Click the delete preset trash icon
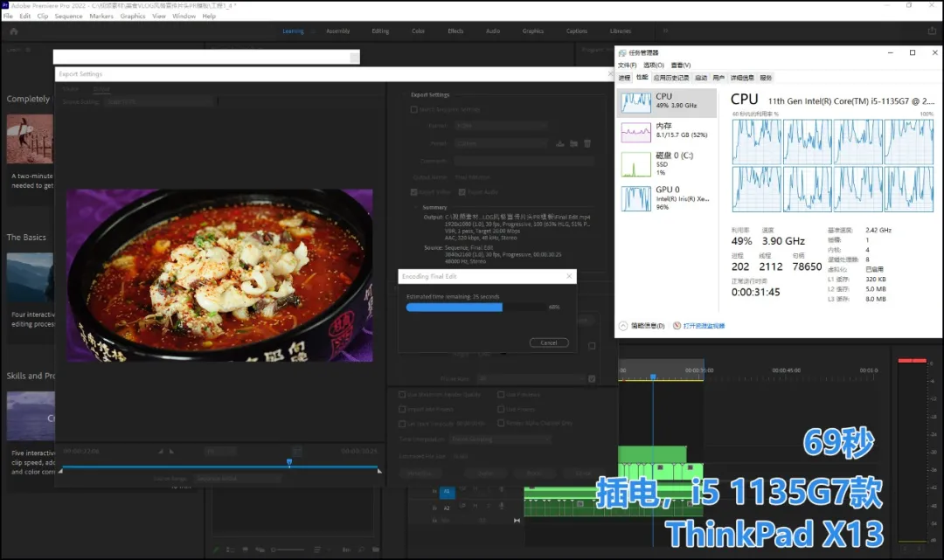 (x=587, y=143)
